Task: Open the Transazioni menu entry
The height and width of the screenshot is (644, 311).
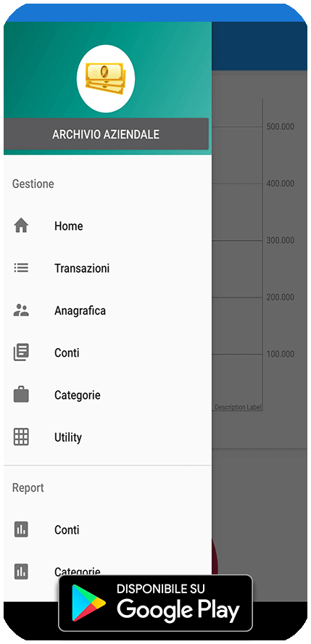Action: coord(108,268)
